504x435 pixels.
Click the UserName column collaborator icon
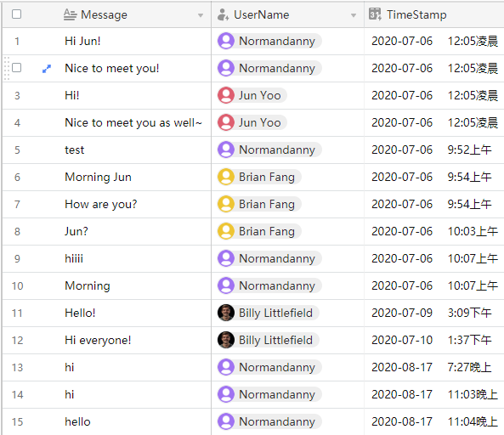pos(223,14)
